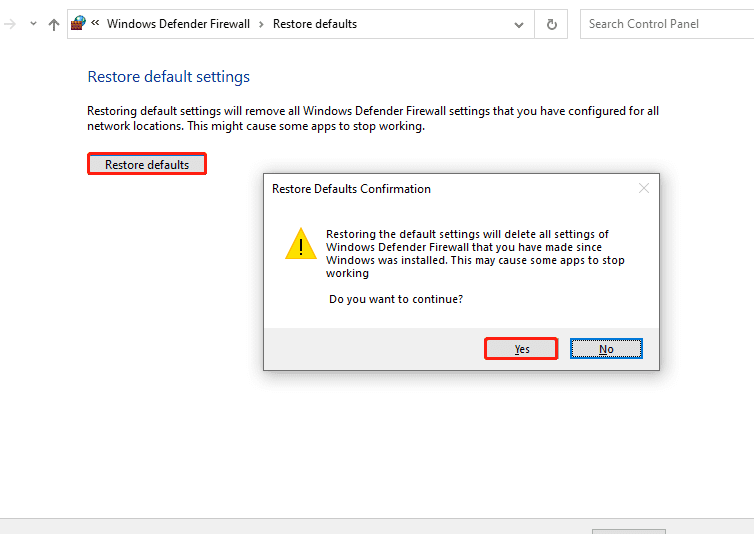Click the 'Do you want to continue?' text

pyautogui.click(x=396, y=299)
